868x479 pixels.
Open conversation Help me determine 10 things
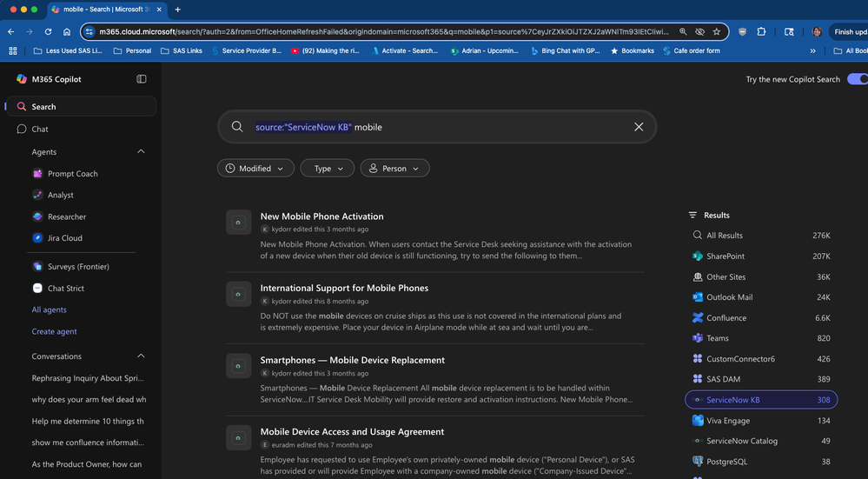click(x=88, y=421)
